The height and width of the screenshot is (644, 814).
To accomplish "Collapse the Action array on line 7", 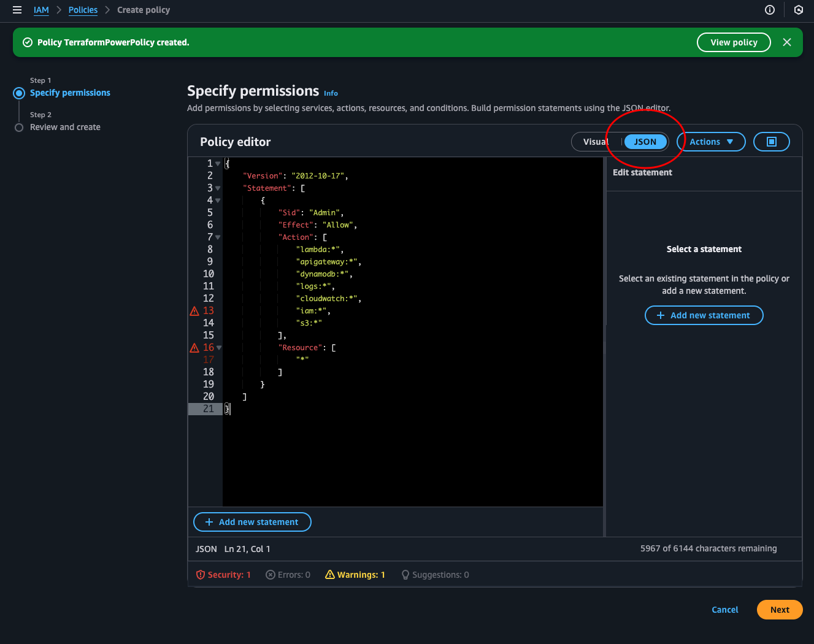I will pos(218,237).
